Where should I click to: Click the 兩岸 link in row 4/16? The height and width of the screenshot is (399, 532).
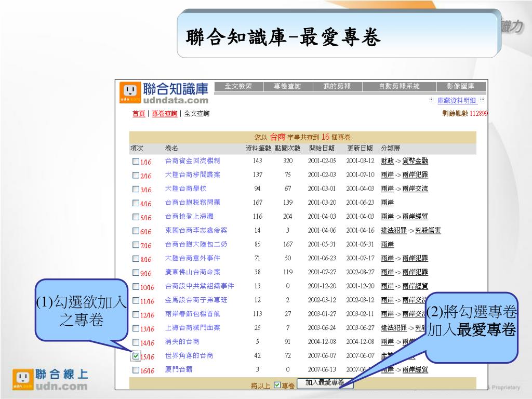click(387, 203)
